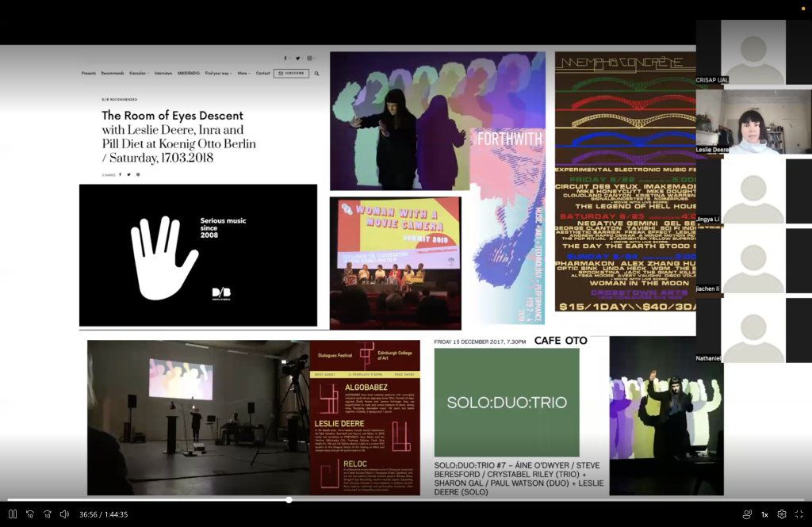Click the Subscribe button
Screen dimensions: 812x527
(292, 74)
